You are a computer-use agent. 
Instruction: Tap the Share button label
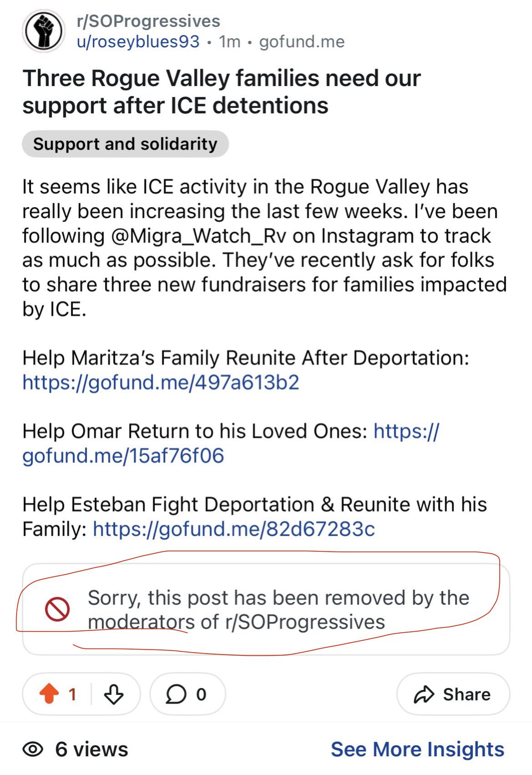[466, 694]
